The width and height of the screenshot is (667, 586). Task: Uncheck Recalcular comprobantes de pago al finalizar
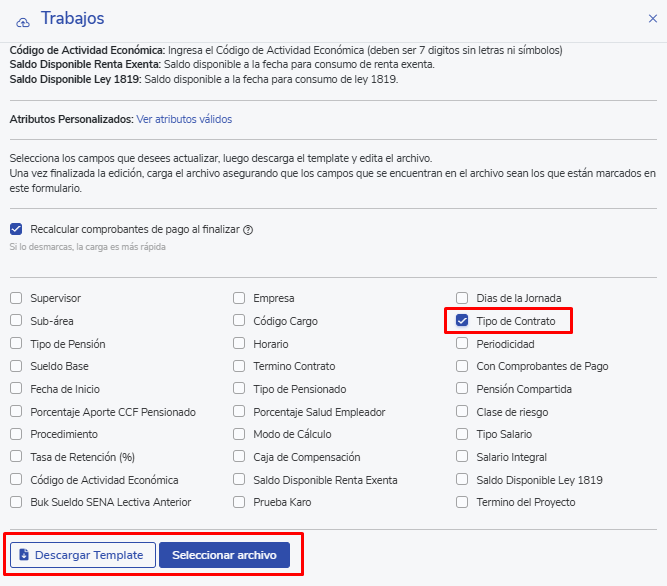pos(16,229)
